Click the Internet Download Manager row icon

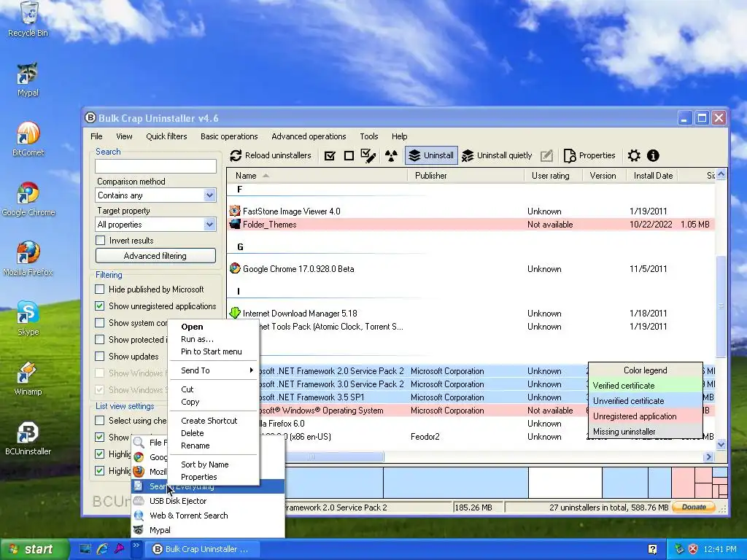[234, 313]
